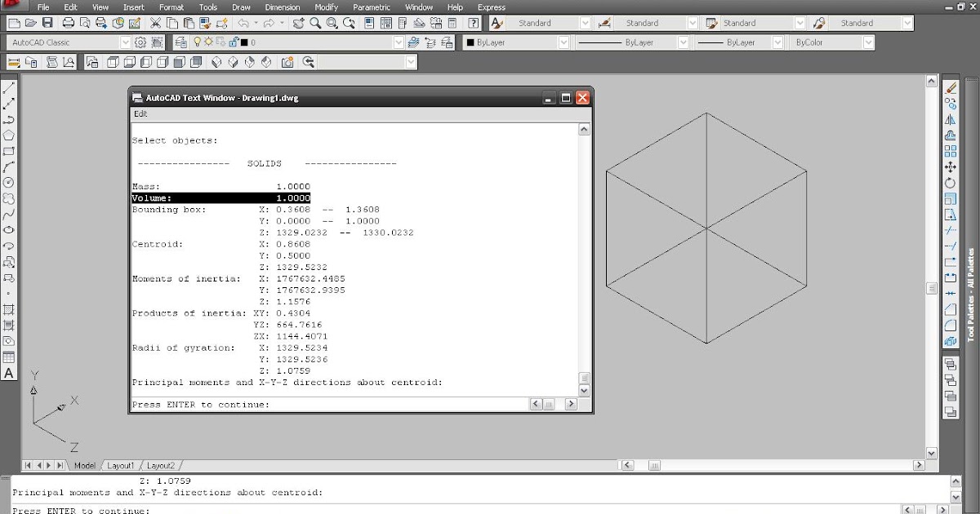This screenshot has width=980, height=514.
Task: Open the Parametric menu
Action: point(372,7)
